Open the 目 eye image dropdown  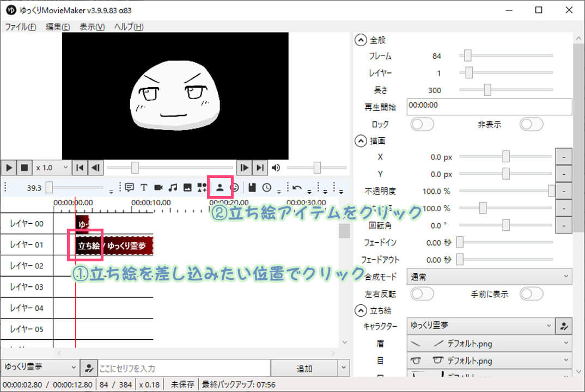[x=489, y=360]
